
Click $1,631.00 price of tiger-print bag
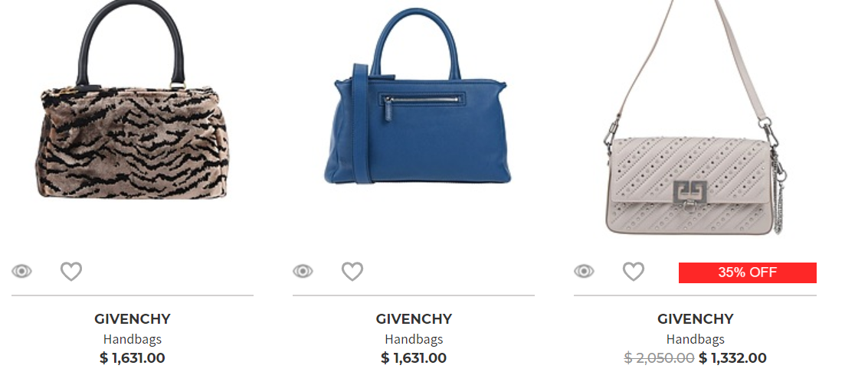tap(133, 358)
